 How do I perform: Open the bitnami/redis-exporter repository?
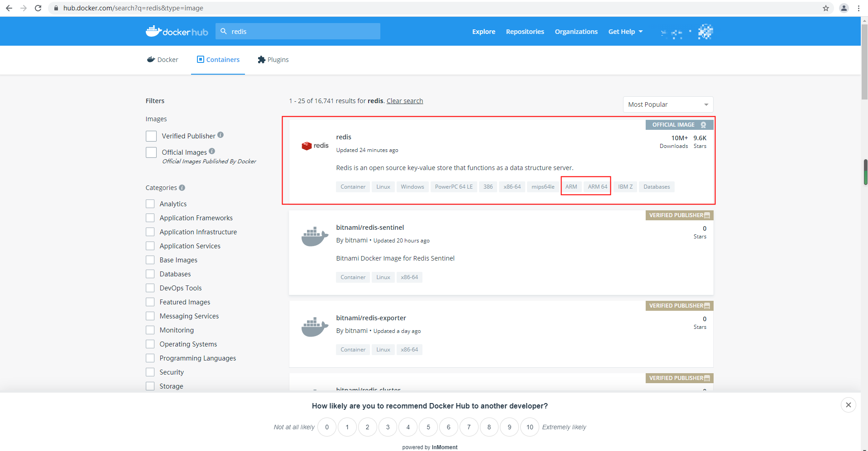coord(371,318)
